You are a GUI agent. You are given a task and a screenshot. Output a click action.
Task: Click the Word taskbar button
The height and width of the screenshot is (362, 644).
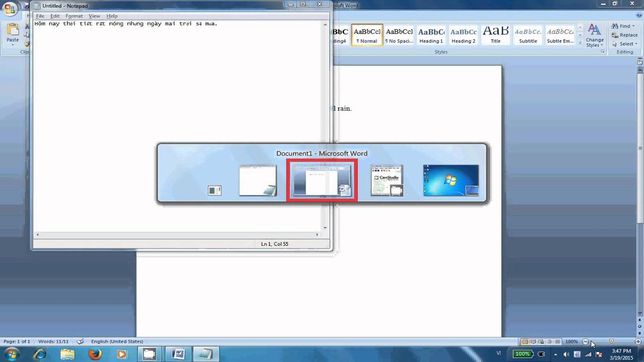tap(178, 354)
